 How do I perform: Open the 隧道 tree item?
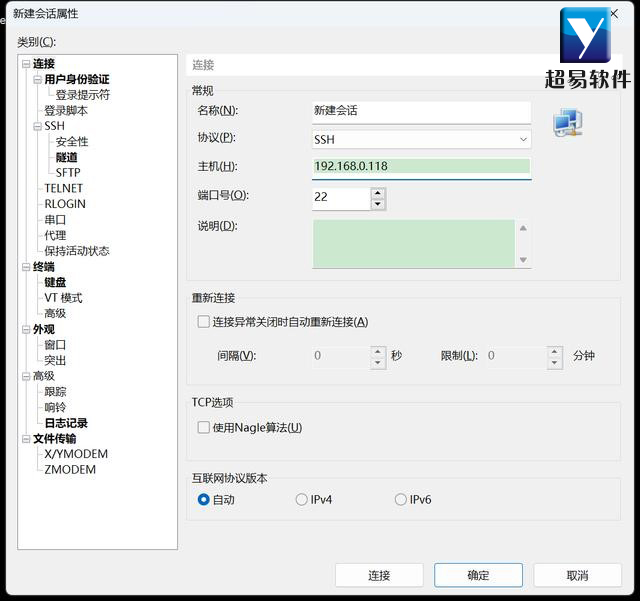[x=67, y=157]
